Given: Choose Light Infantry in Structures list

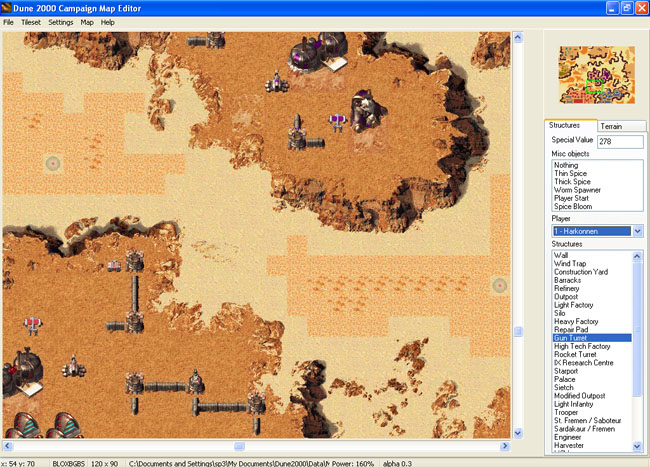Looking at the screenshot, I should click(x=573, y=404).
